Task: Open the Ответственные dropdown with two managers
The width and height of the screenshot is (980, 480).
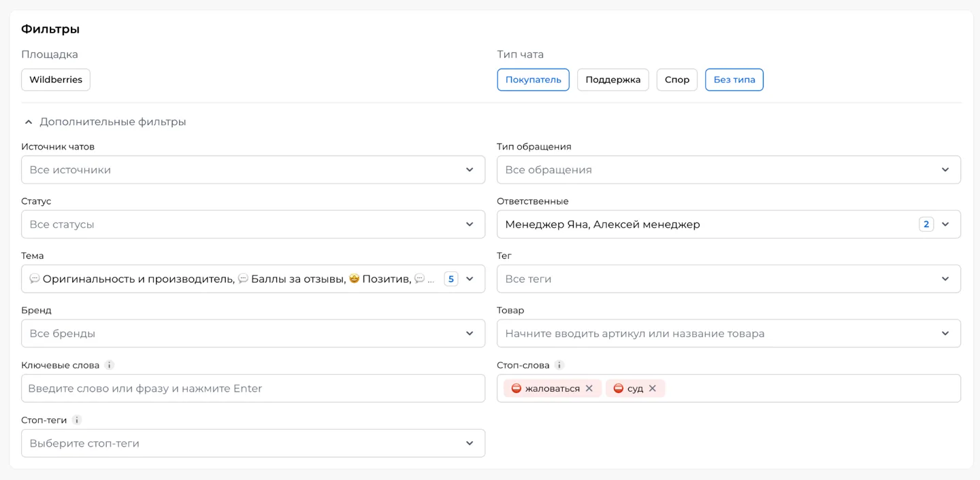Action: pyautogui.click(x=729, y=224)
